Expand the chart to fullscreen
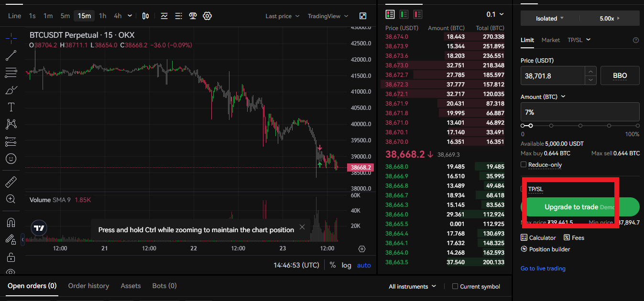 click(363, 16)
